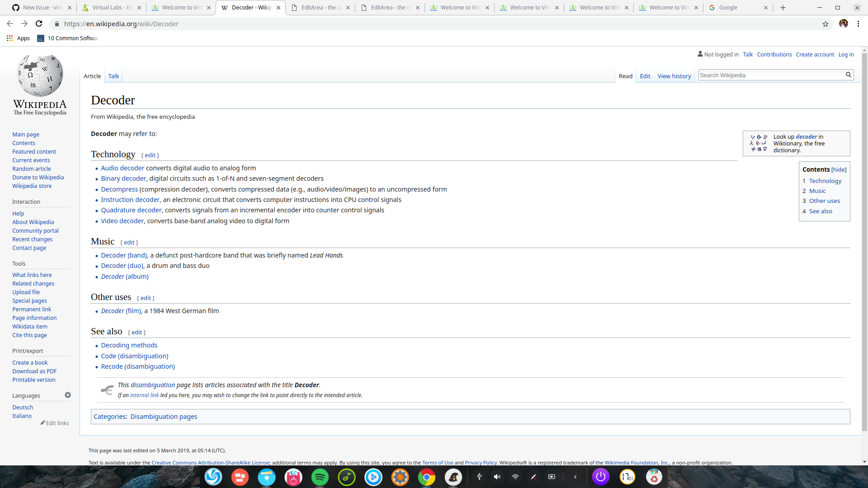Select the View history tab
The height and width of the screenshot is (488, 868).
point(674,75)
